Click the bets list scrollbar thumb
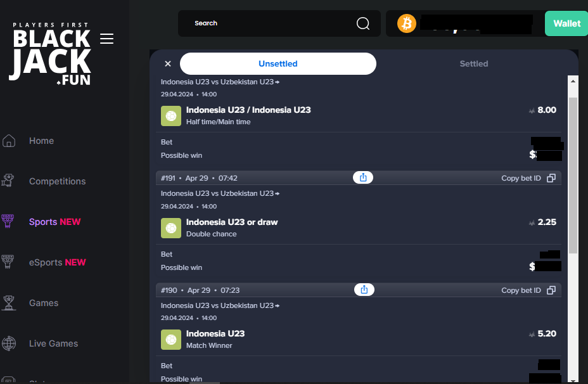 573,176
